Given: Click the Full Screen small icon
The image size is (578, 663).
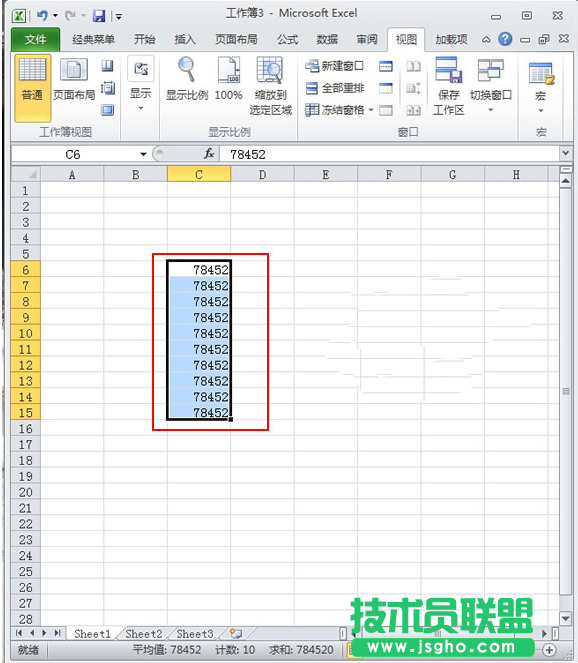Looking at the screenshot, I should (x=108, y=110).
